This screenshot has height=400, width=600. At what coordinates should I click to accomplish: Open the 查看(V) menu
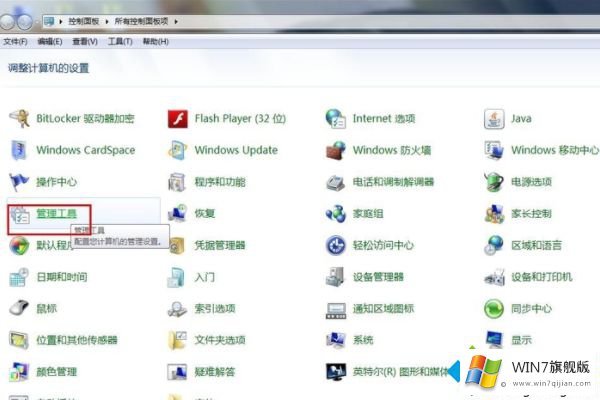[85, 41]
